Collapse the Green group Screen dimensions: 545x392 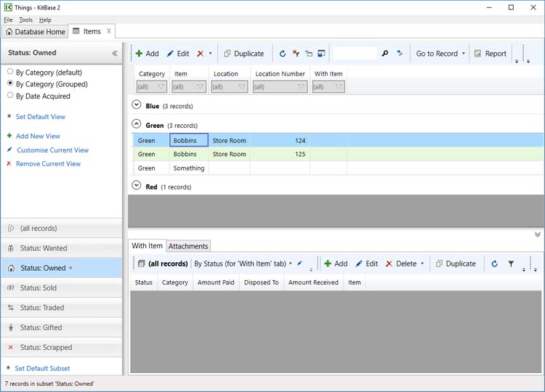137,124
